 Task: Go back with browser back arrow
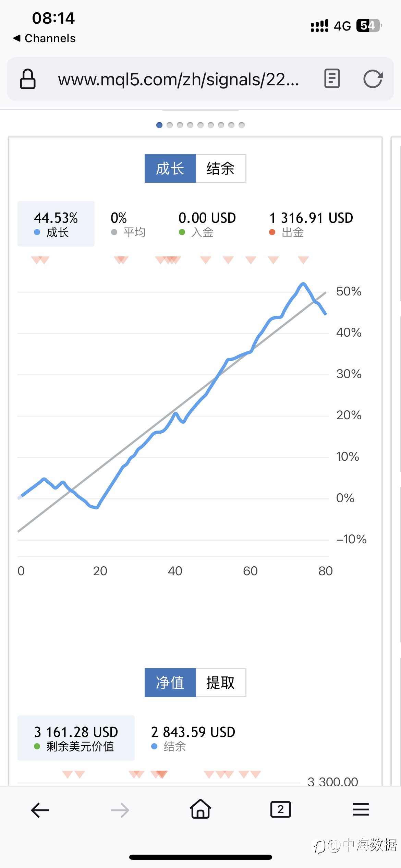point(40,810)
